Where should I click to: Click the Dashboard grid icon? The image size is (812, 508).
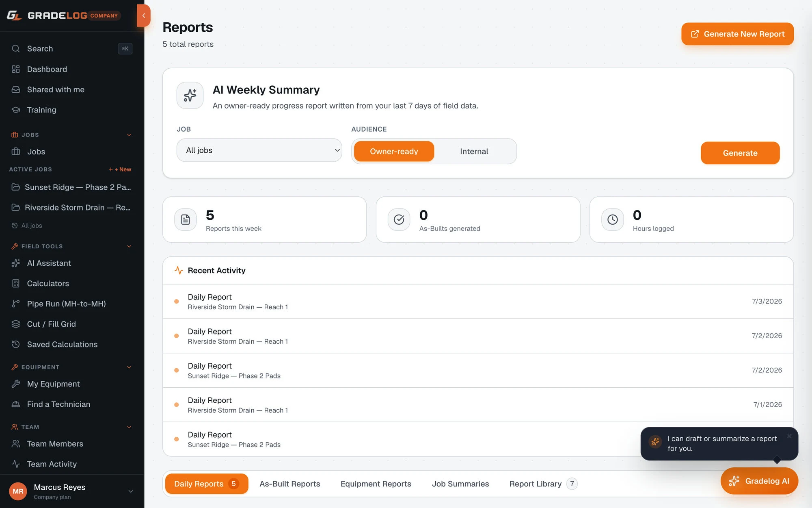click(16, 69)
